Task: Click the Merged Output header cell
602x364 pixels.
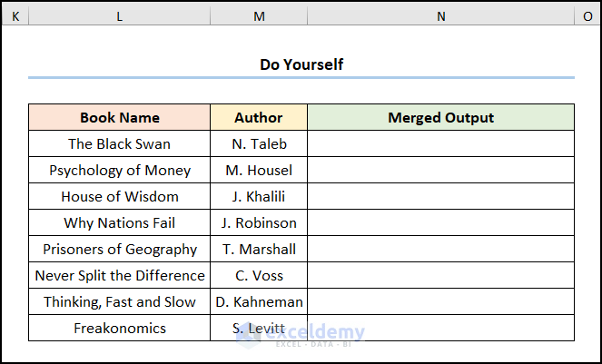Action: 440,117
